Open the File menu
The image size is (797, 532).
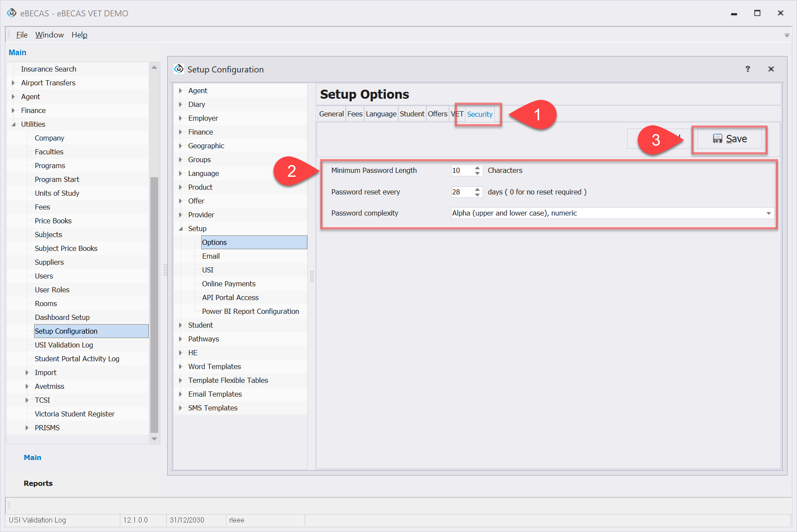(22, 35)
